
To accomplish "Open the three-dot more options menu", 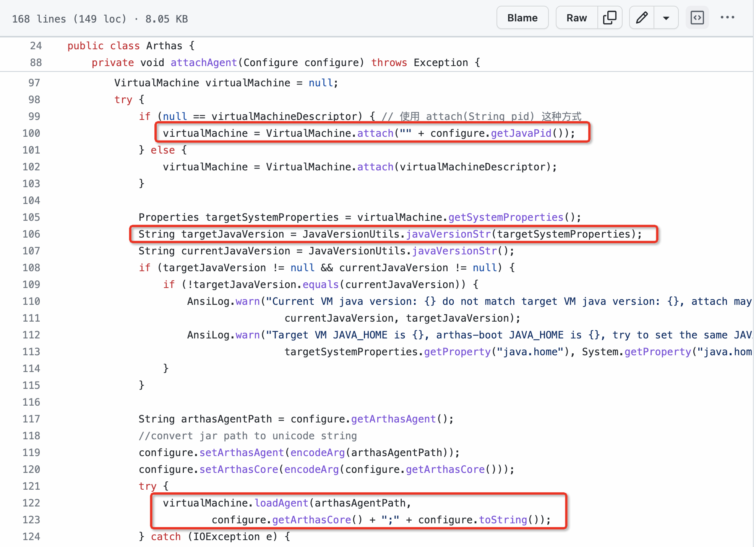I will (727, 18).
